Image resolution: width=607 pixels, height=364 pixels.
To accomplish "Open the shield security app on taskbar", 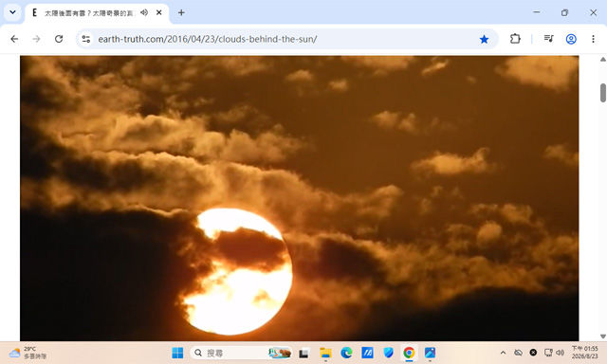I will tap(388, 353).
